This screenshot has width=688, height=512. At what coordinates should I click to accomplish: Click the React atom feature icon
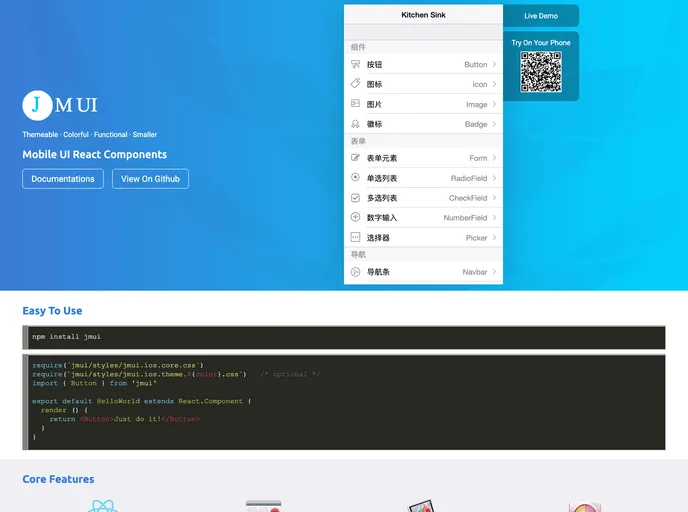103,506
